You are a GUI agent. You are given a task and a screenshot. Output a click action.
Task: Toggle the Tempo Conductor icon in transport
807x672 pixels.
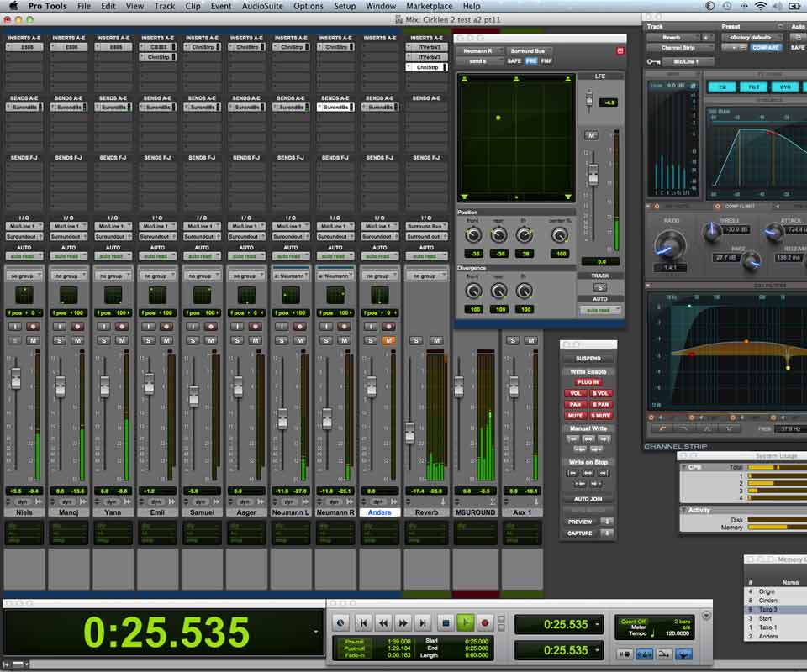click(x=683, y=654)
